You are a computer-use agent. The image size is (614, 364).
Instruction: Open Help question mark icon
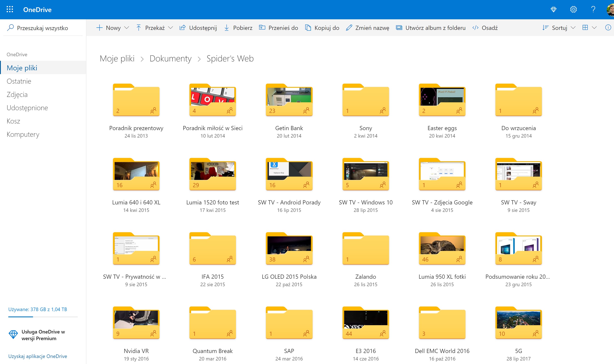point(593,10)
